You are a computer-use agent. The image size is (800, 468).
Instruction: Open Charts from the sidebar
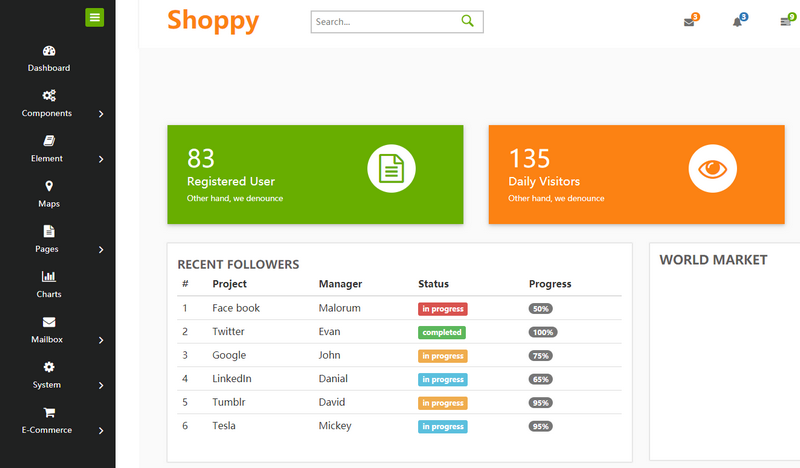pos(49,277)
